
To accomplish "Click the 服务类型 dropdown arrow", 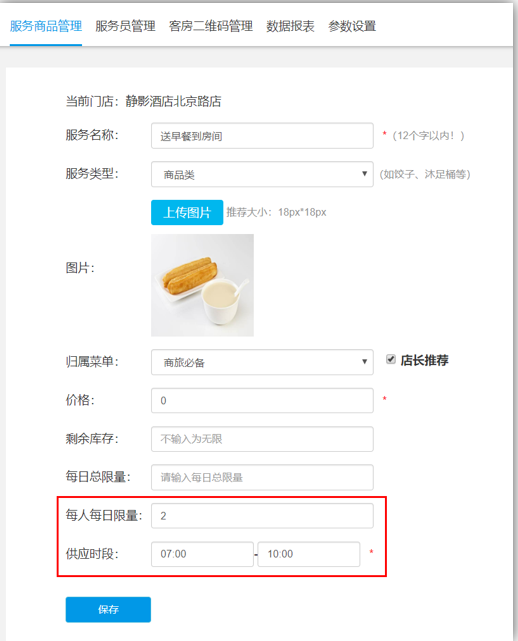I will (x=364, y=174).
